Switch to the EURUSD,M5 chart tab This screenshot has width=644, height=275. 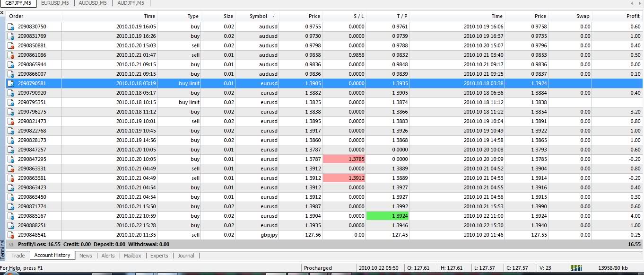coord(55,3)
